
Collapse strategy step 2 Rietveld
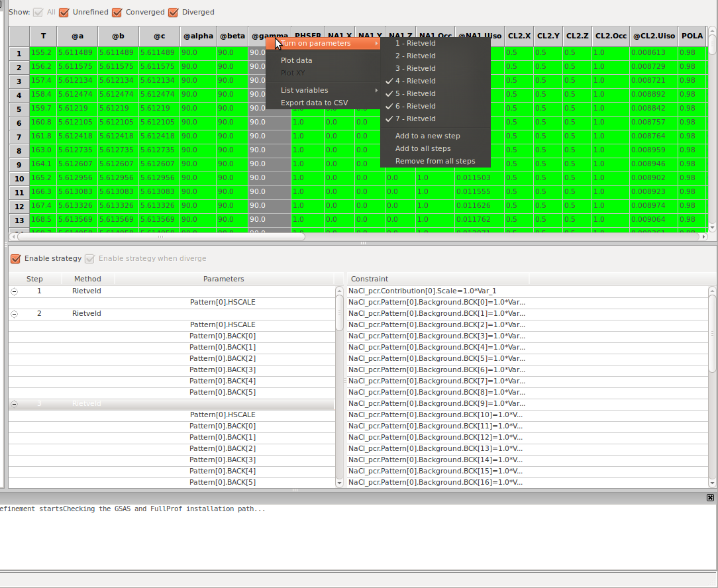click(14, 314)
